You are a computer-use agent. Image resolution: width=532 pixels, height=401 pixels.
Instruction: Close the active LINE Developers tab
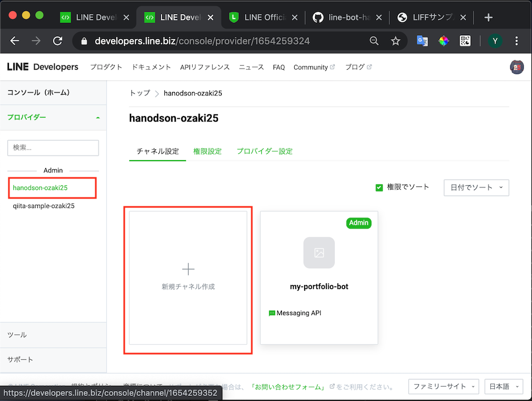pos(211,17)
